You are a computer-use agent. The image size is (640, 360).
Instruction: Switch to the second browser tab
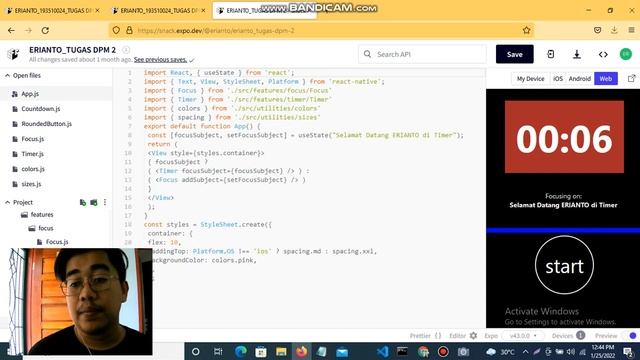pyautogui.click(x=158, y=11)
